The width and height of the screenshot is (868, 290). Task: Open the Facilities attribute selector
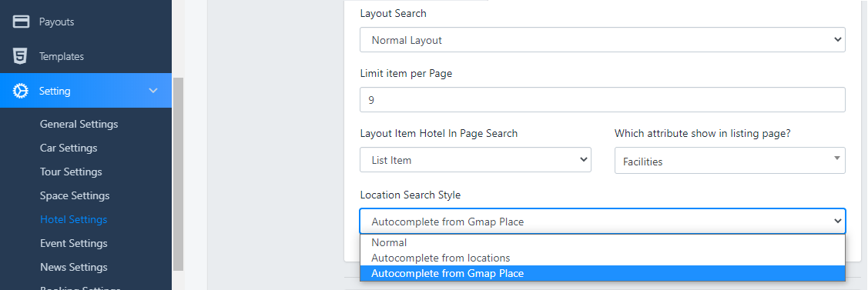(x=729, y=160)
